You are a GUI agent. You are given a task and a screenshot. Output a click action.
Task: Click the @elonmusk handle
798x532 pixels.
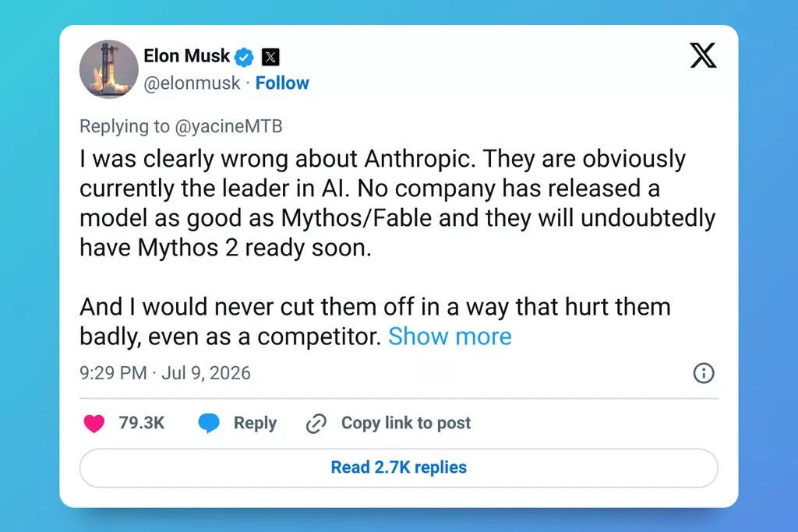click(192, 83)
